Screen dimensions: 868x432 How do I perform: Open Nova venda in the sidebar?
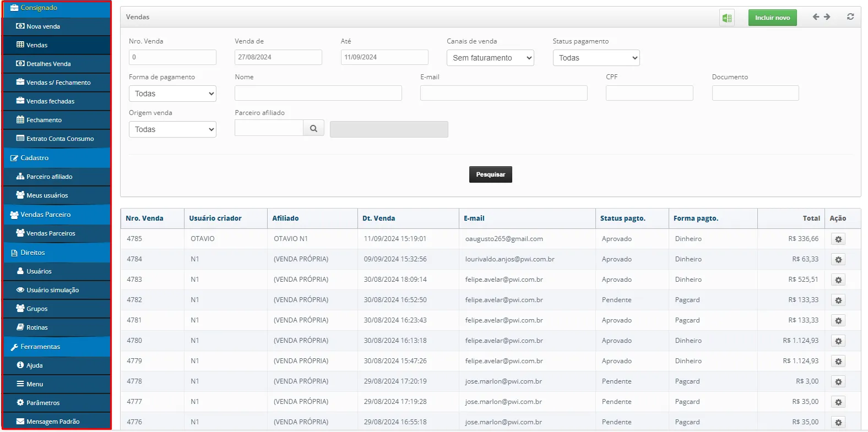[43, 26]
